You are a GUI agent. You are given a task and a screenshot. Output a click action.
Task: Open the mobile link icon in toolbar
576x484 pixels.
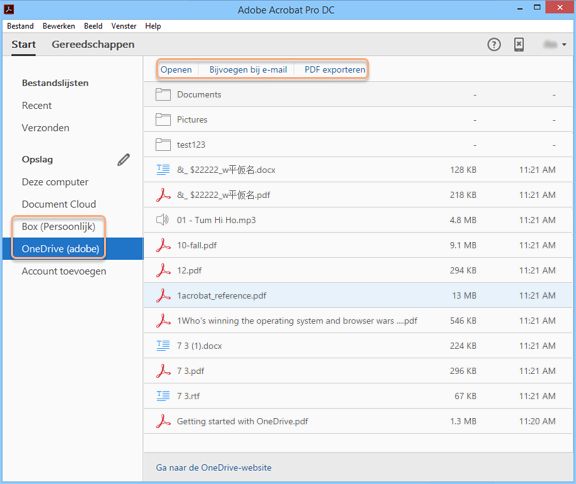(x=519, y=44)
